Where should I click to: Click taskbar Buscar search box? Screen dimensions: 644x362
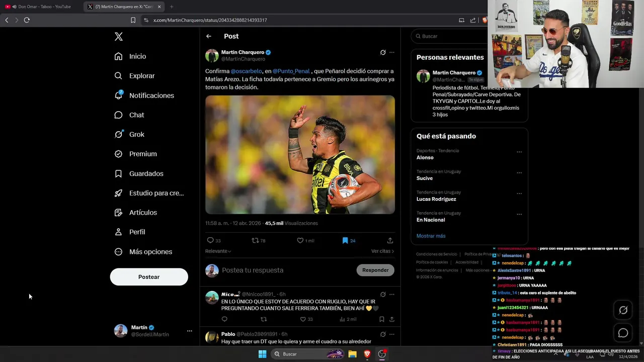point(308,354)
